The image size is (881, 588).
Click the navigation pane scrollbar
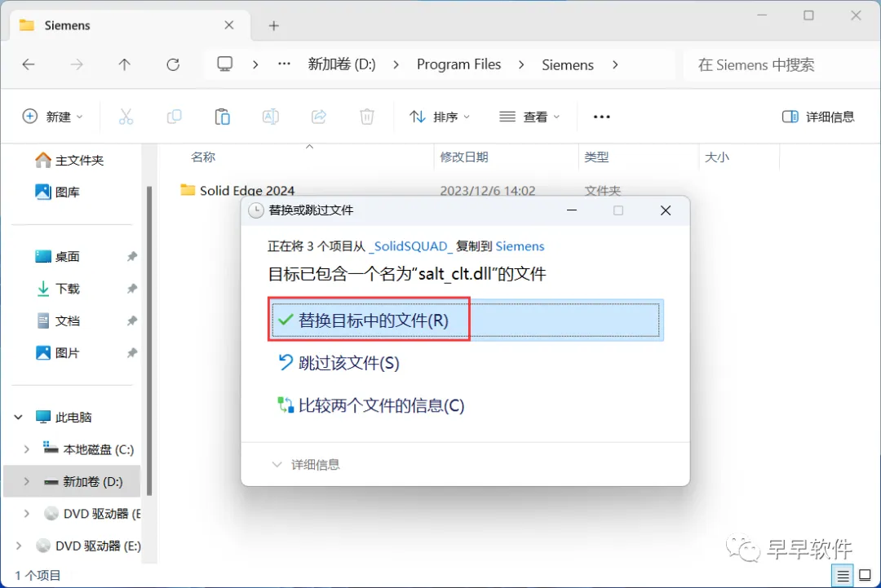coord(149,341)
